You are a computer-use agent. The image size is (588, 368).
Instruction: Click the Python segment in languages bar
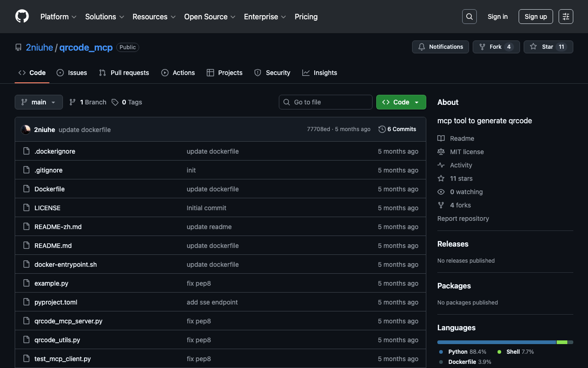click(496, 342)
